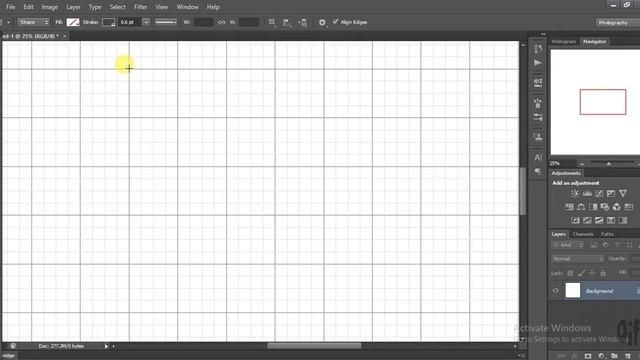Add a Color Lookup adjustment
The image size is (640, 360).
pos(629,207)
